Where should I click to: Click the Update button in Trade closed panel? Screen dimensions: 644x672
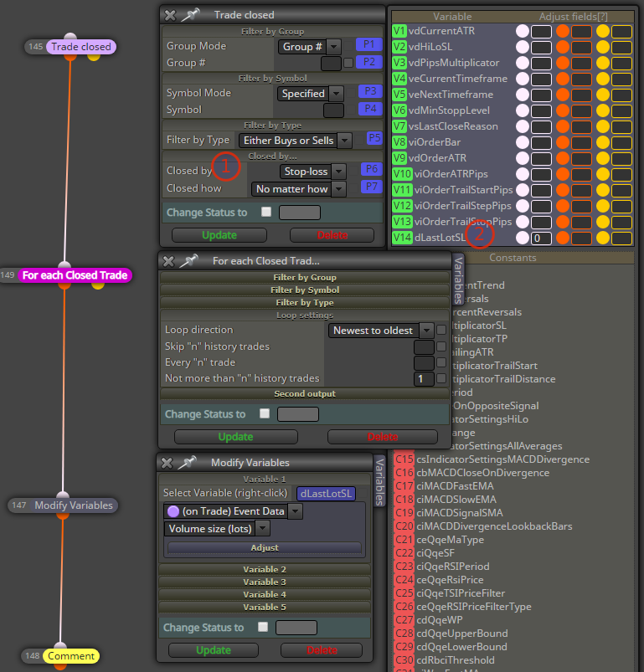pyautogui.click(x=219, y=235)
